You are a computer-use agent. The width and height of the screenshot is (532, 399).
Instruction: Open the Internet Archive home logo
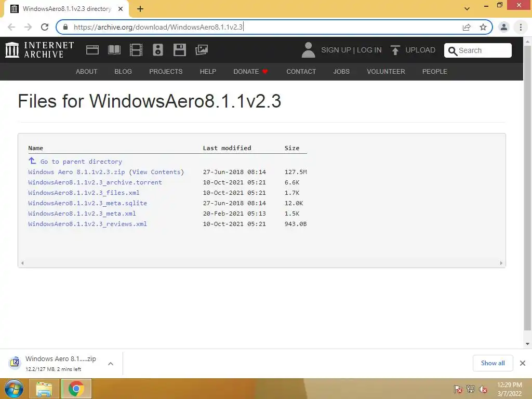[39, 50]
